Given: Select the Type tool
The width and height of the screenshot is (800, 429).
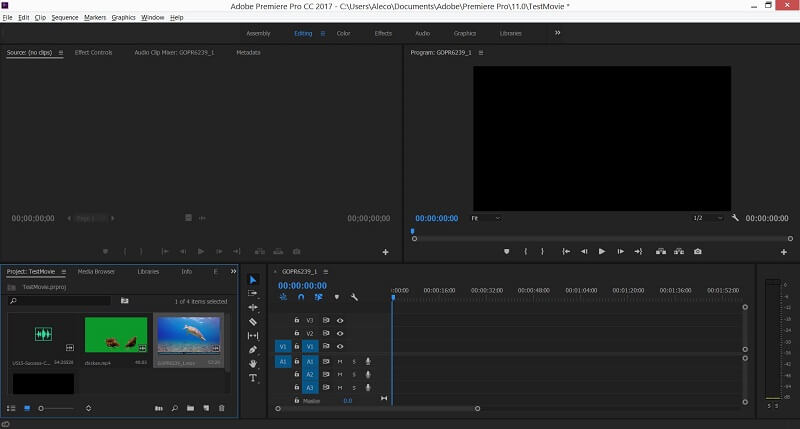Looking at the screenshot, I should 253,378.
